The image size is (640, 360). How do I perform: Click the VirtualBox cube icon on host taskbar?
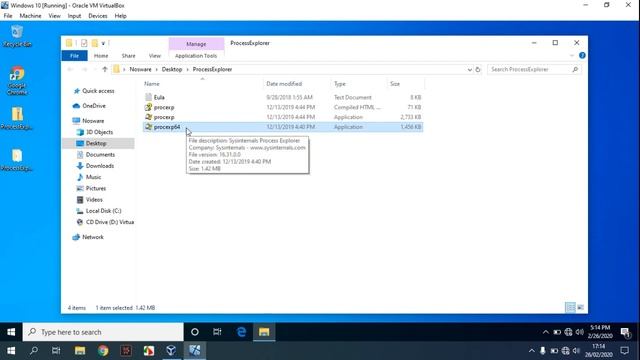click(171, 351)
